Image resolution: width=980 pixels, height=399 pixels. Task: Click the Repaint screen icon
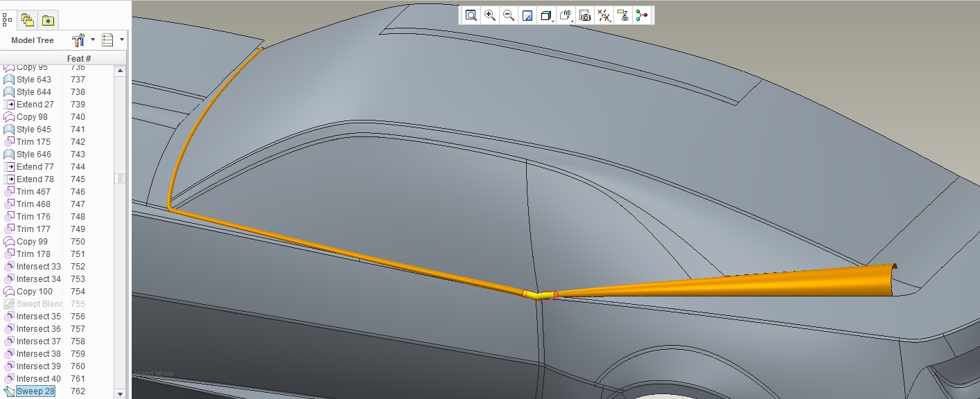527,15
